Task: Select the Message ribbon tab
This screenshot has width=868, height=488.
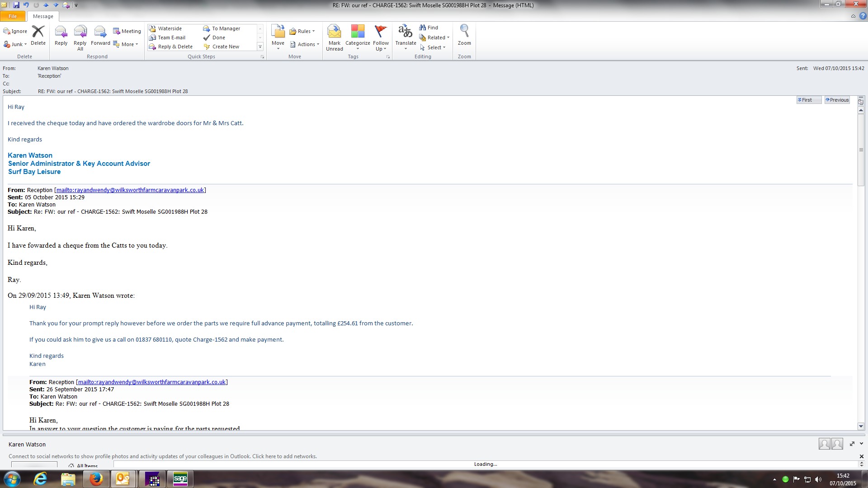Action: (x=43, y=16)
